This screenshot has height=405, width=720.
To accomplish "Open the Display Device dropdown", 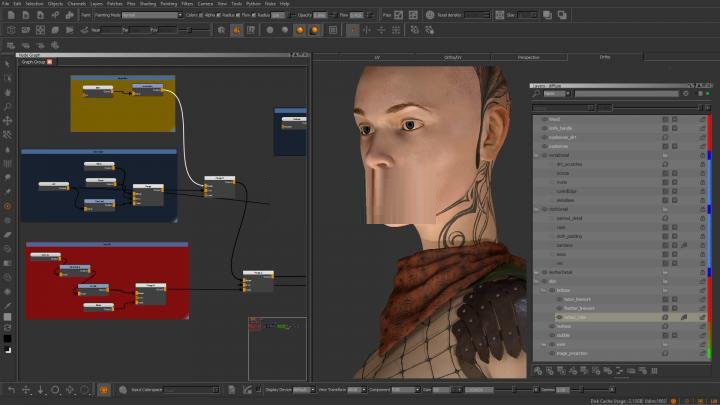I will pyautogui.click(x=304, y=390).
